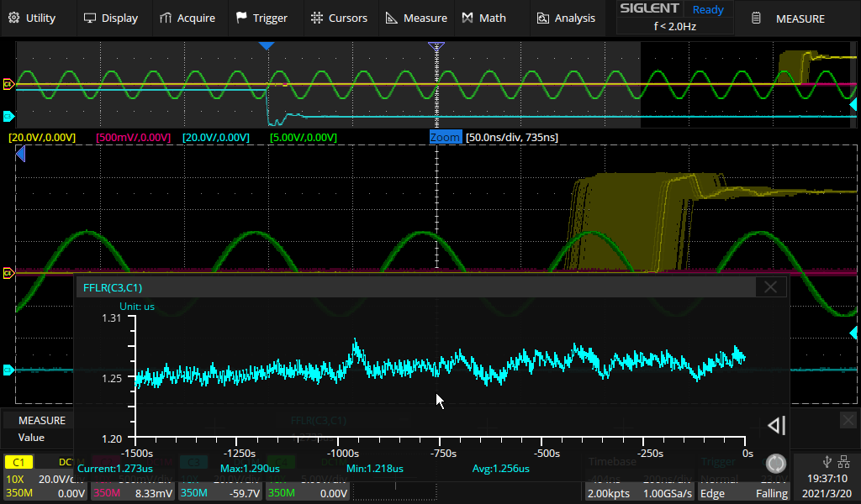Click the 19:37:10 clock display
The width and height of the screenshot is (861, 504).
click(827, 478)
